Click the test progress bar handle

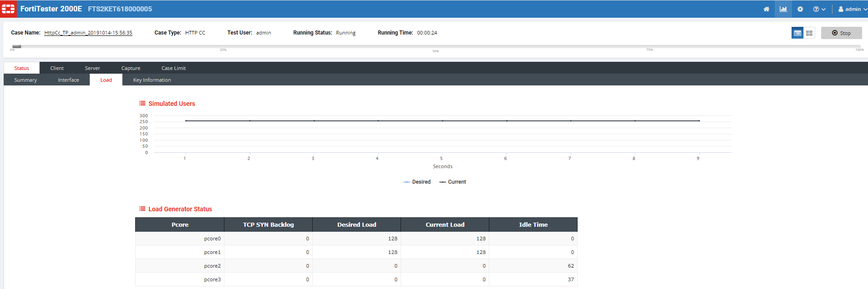click(17, 46)
